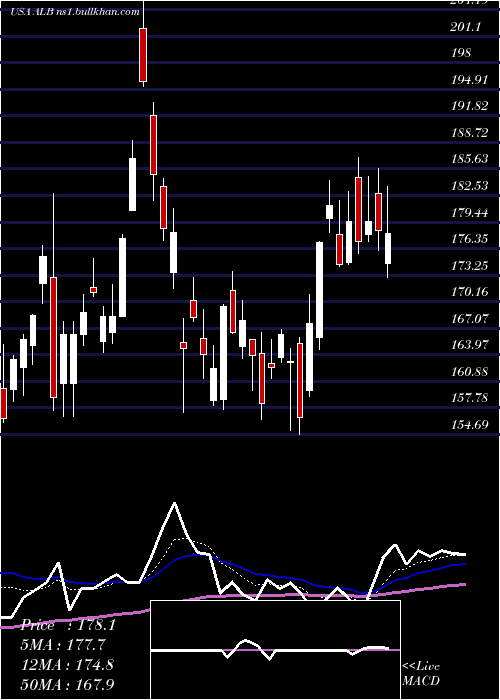
Task: Click the 160.88 price axis label
Action: [471, 371]
